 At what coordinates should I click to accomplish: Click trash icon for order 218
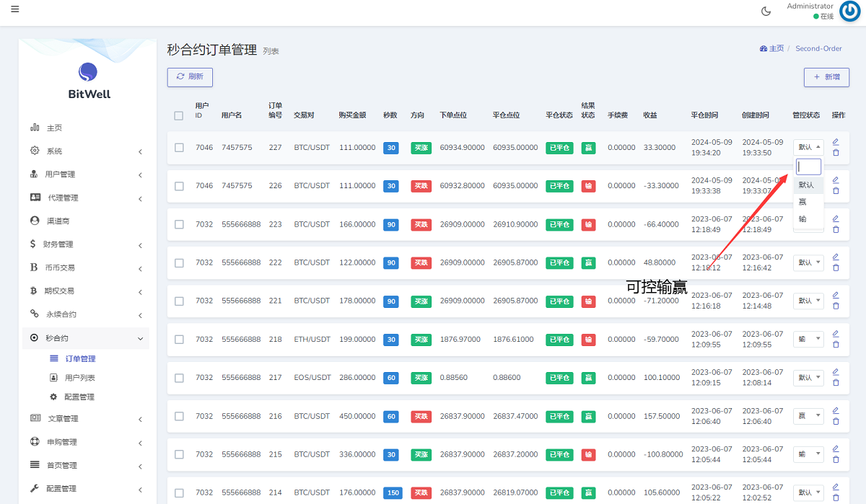836,345
